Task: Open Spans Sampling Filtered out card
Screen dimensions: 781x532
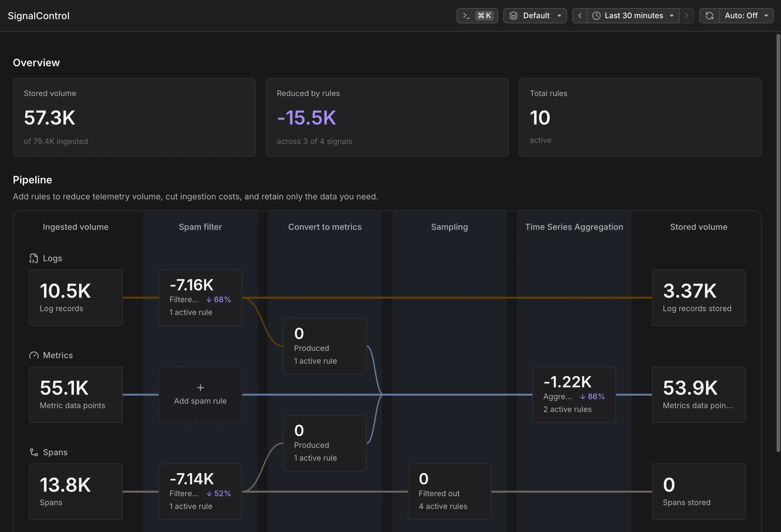Action: [x=449, y=492]
